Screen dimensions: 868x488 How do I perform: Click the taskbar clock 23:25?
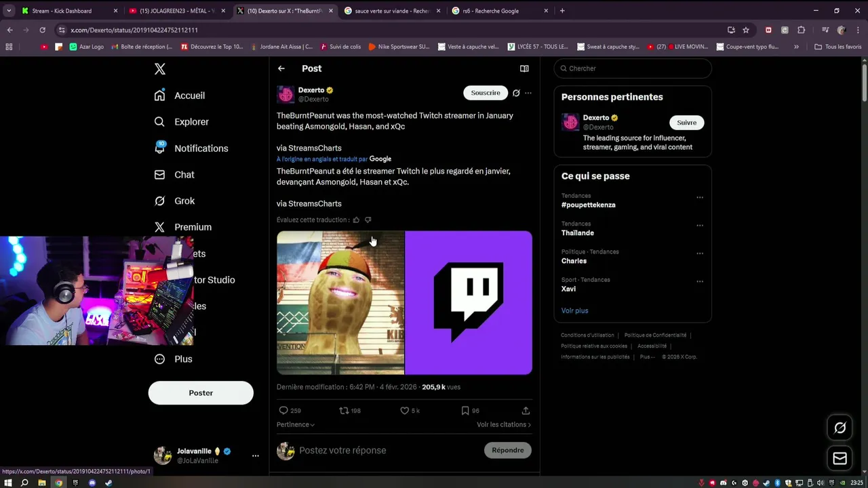(857, 483)
